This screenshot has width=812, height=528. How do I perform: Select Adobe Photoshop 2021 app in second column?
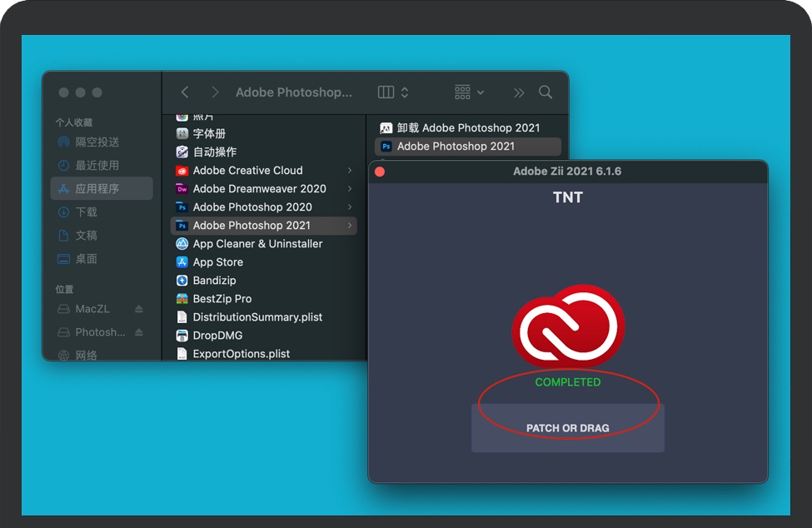467,147
